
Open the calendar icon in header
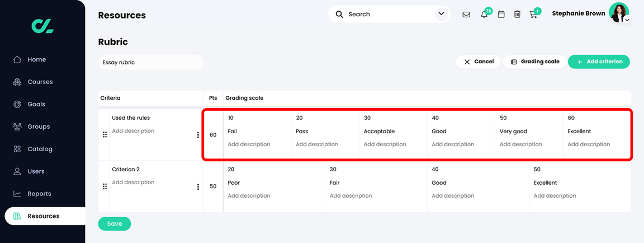click(501, 15)
